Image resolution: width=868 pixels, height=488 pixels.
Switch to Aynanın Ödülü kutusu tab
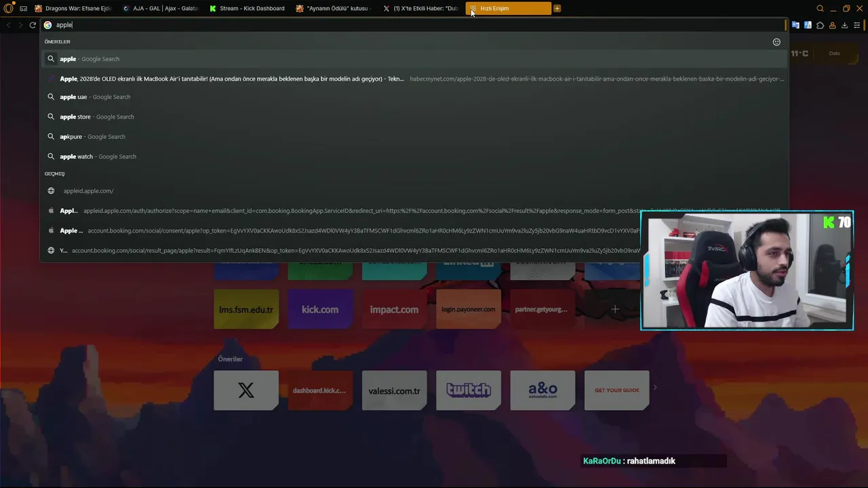(x=334, y=8)
